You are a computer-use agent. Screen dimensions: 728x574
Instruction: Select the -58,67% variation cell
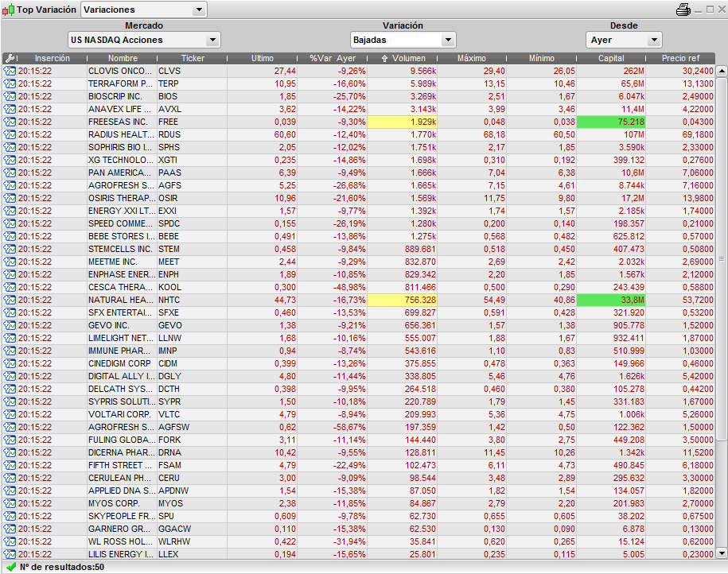[332, 428]
